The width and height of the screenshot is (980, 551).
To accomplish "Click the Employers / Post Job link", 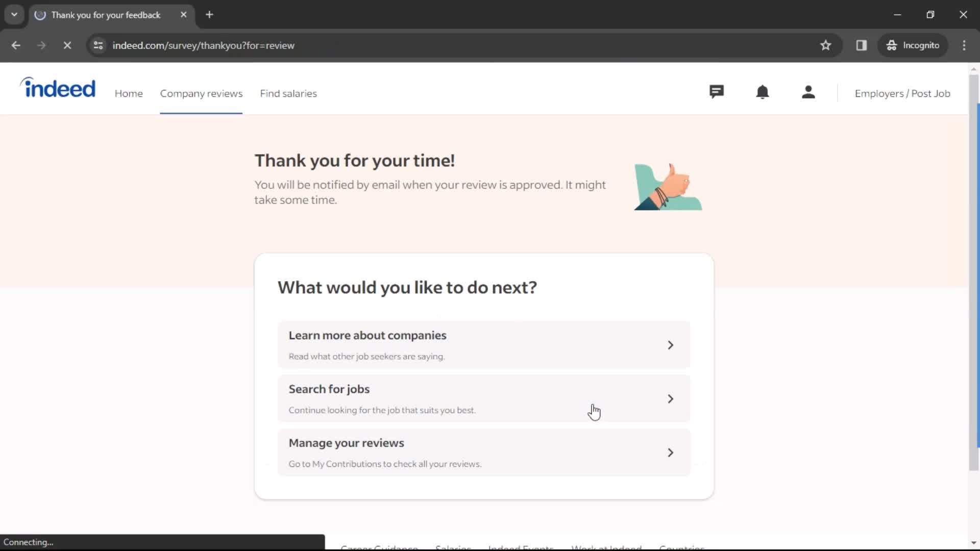I will (902, 93).
